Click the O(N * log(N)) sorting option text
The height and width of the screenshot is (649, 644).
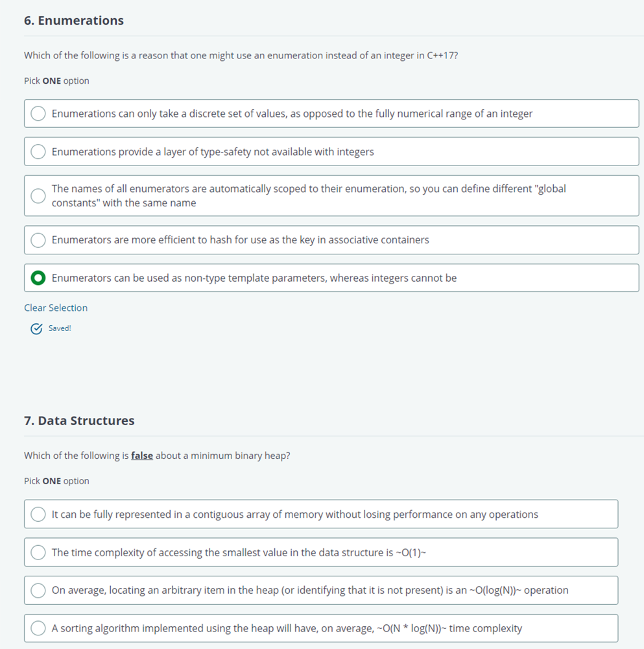pos(287,629)
